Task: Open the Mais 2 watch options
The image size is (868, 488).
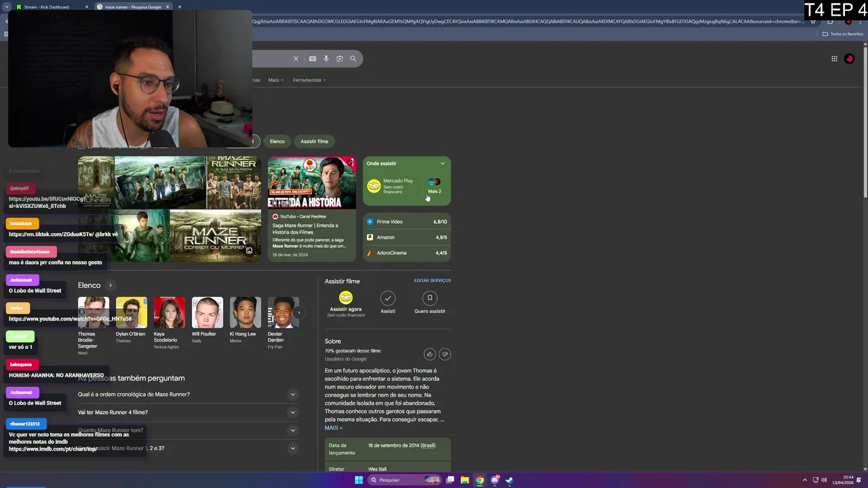Action: coord(435,186)
